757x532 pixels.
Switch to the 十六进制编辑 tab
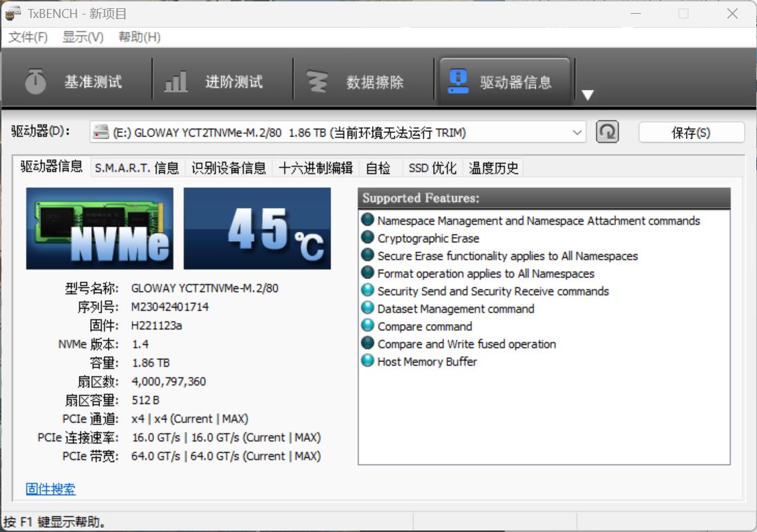coord(315,167)
